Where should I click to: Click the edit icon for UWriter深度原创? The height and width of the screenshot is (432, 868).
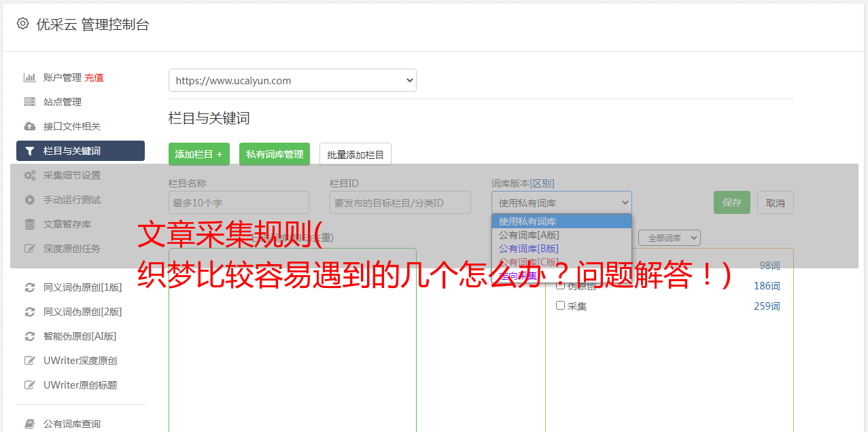click(x=30, y=361)
